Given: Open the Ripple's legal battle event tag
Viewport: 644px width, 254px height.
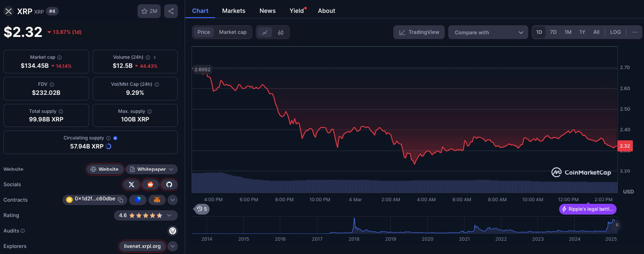Looking at the screenshot, I should point(588,209).
